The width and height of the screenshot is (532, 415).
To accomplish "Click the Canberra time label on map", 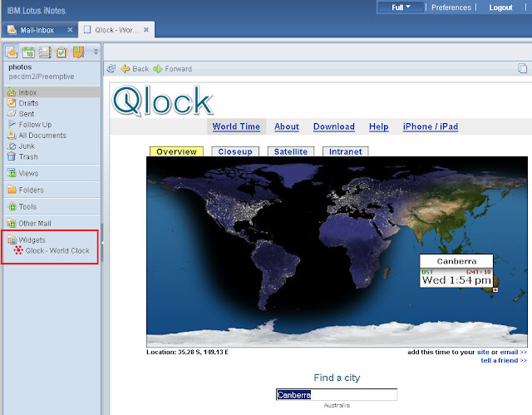I will 456,271.
